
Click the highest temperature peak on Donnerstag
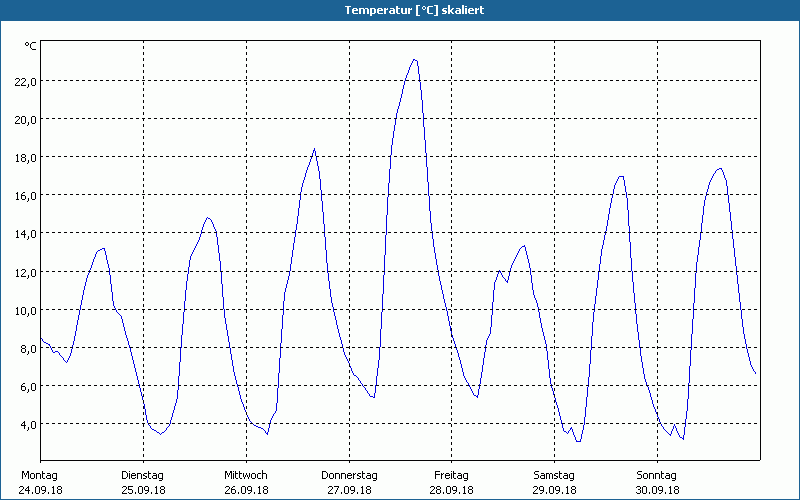tap(415, 60)
